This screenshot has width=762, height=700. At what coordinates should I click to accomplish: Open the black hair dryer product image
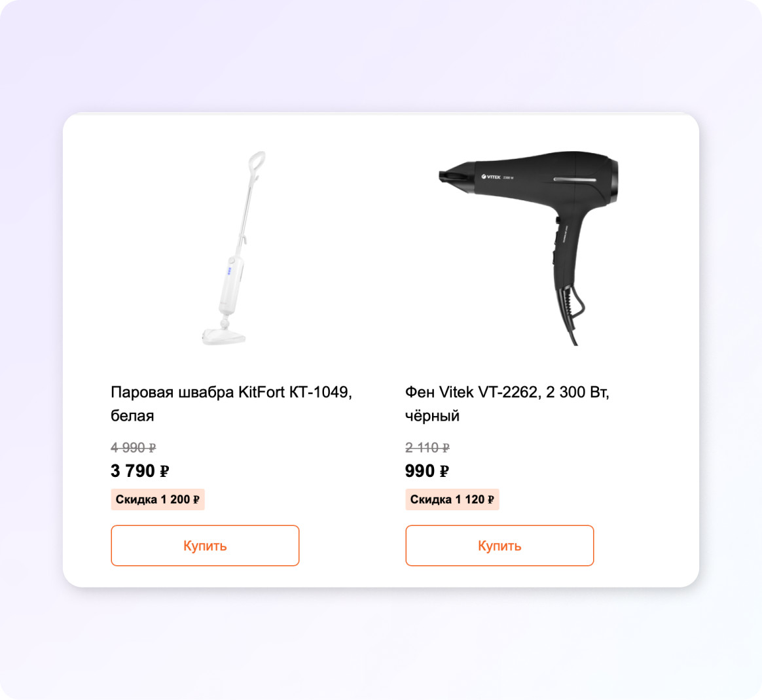529,248
